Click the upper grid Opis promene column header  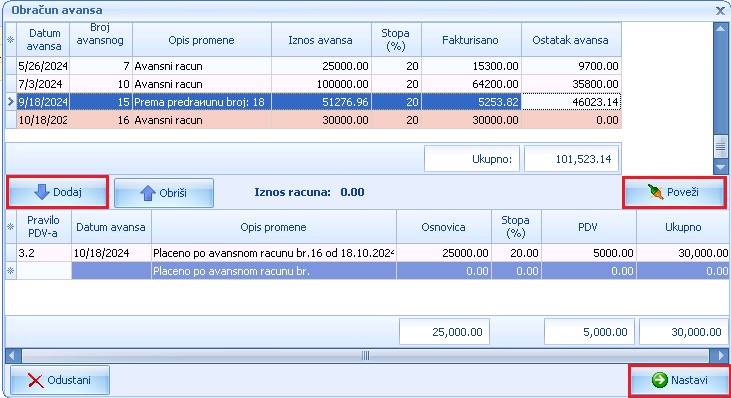pyautogui.click(x=201, y=40)
